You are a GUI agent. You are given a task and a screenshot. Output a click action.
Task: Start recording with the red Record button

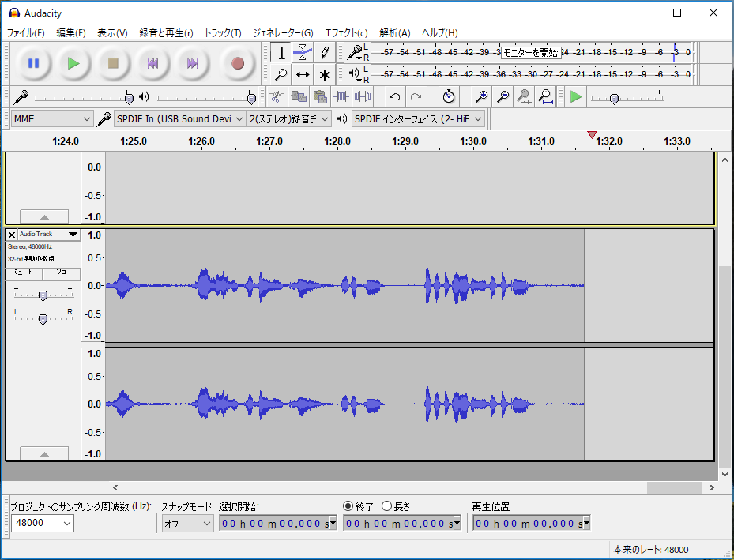coord(238,63)
